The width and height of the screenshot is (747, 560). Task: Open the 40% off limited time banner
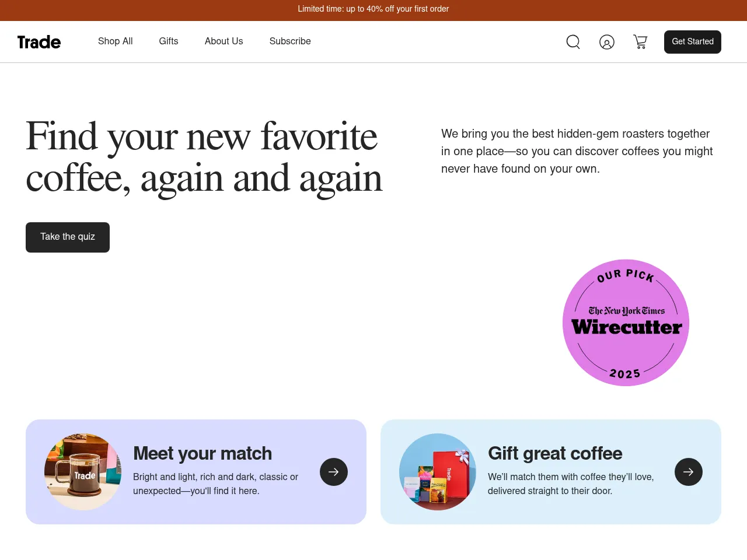(x=373, y=9)
